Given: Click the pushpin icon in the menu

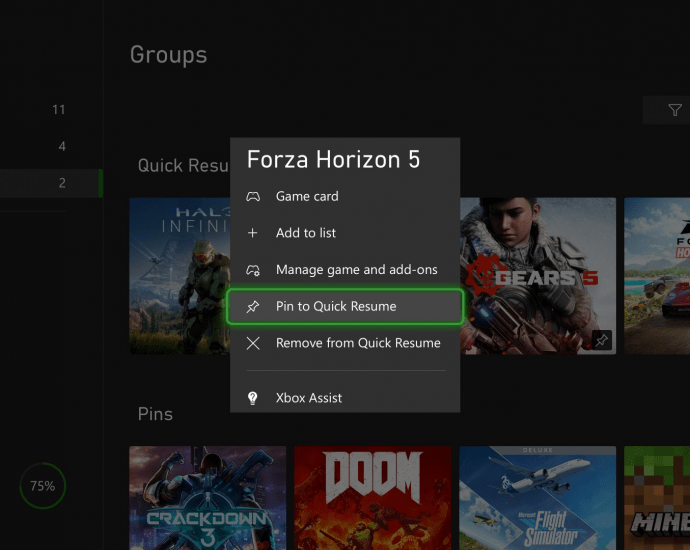Looking at the screenshot, I should point(253,306).
